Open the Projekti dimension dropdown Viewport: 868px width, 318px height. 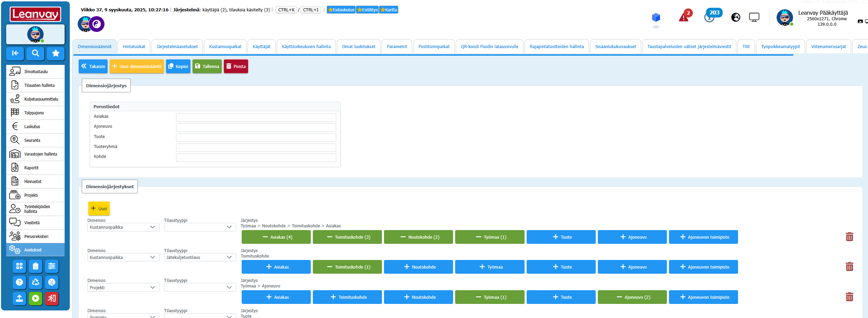123,288
